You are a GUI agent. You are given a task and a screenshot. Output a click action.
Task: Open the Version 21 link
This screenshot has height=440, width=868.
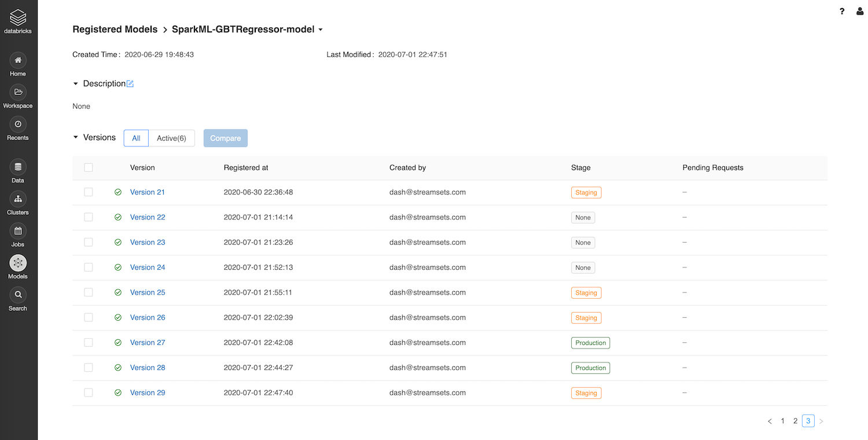[x=148, y=192]
